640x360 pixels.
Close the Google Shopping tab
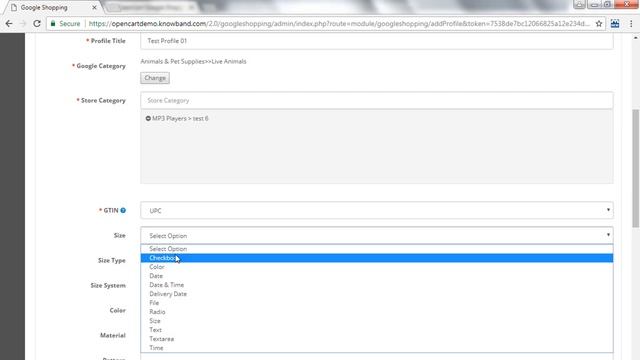[x=94, y=7]
